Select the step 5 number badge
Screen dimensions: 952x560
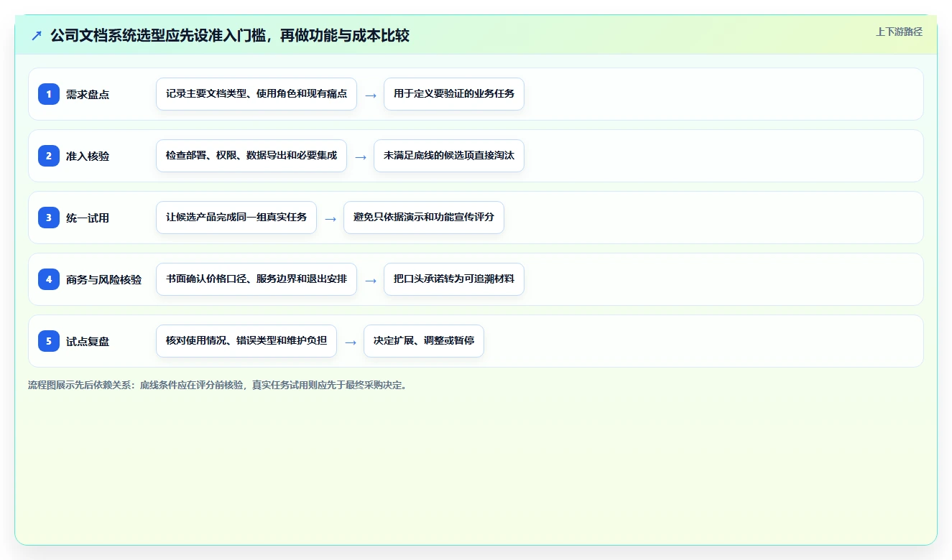[49, 341]
